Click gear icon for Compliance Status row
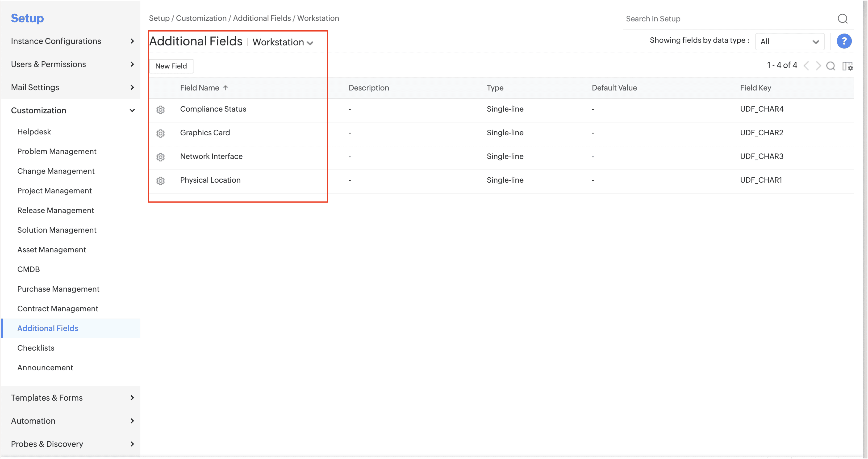Viewport: 868px width, 459px height. tap(160, 110)
